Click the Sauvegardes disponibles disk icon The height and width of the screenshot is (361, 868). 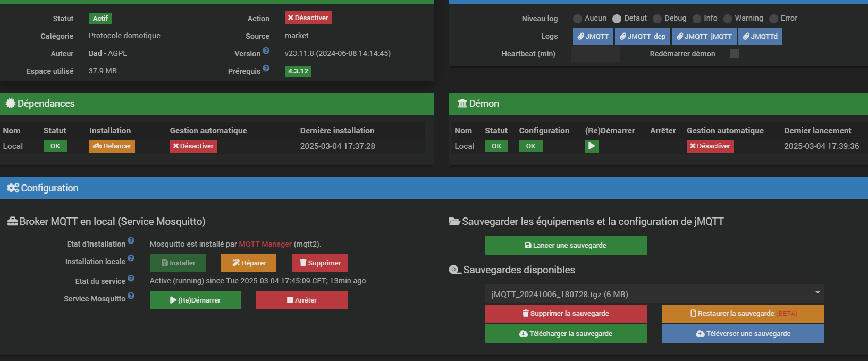(455, 270)
